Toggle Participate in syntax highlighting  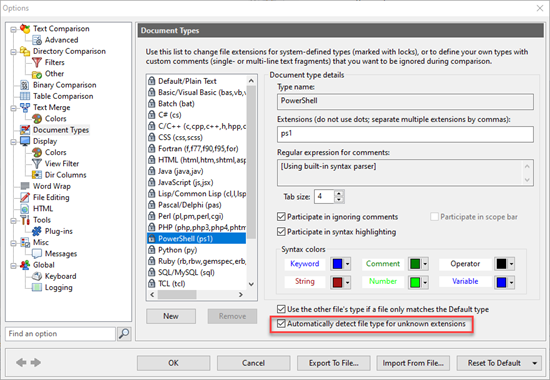[x=281, y=232]
